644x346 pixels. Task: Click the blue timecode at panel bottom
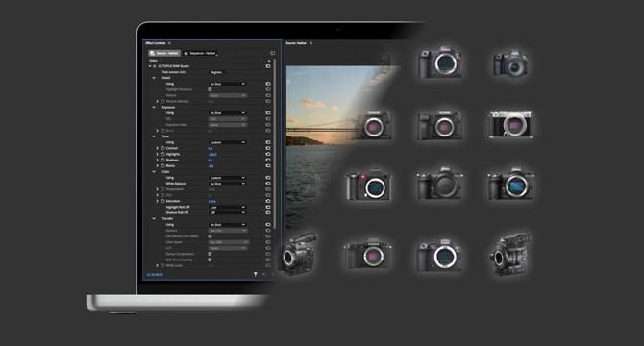[155, 275]
